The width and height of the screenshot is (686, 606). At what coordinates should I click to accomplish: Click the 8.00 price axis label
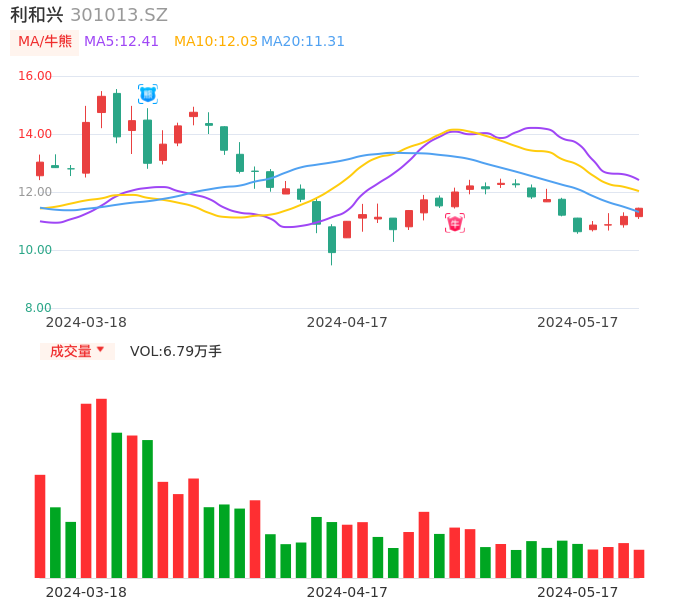(x=39, y=308)
